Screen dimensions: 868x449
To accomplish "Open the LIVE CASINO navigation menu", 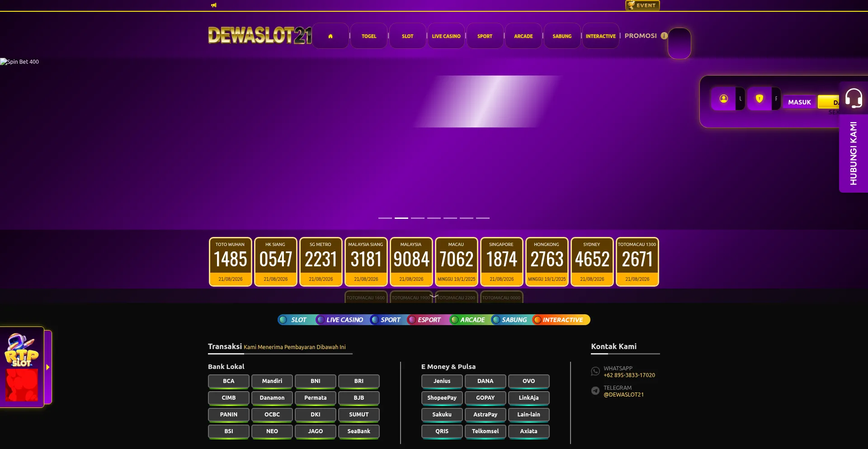I will point(446,36).
